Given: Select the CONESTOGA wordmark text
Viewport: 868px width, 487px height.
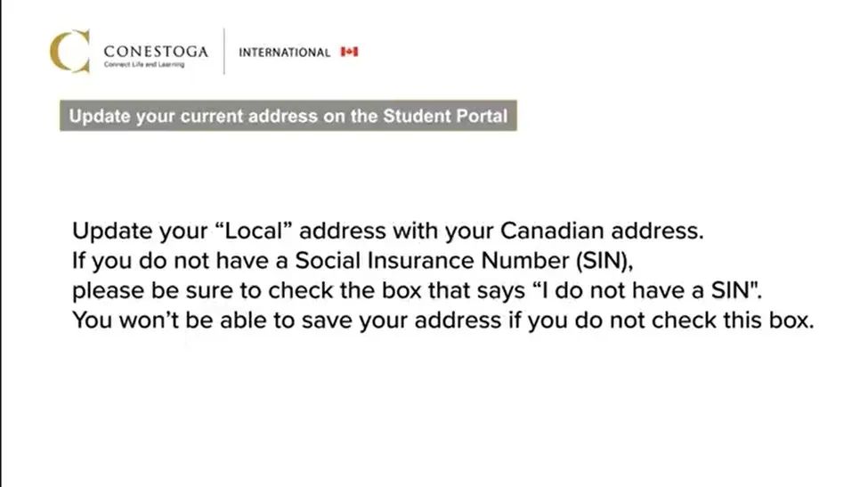Looking at the screenshot, I should click(x=156, y=52).
